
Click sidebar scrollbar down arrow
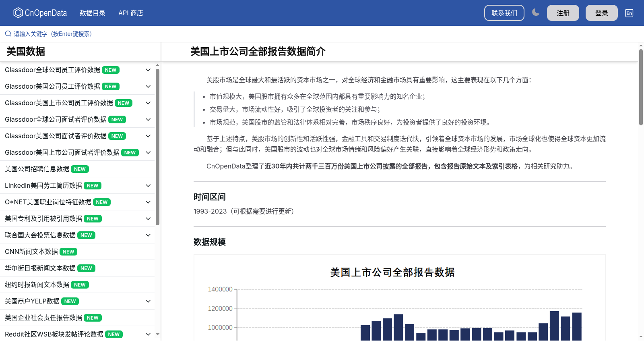pyautogui.click(x=158, y=334)
